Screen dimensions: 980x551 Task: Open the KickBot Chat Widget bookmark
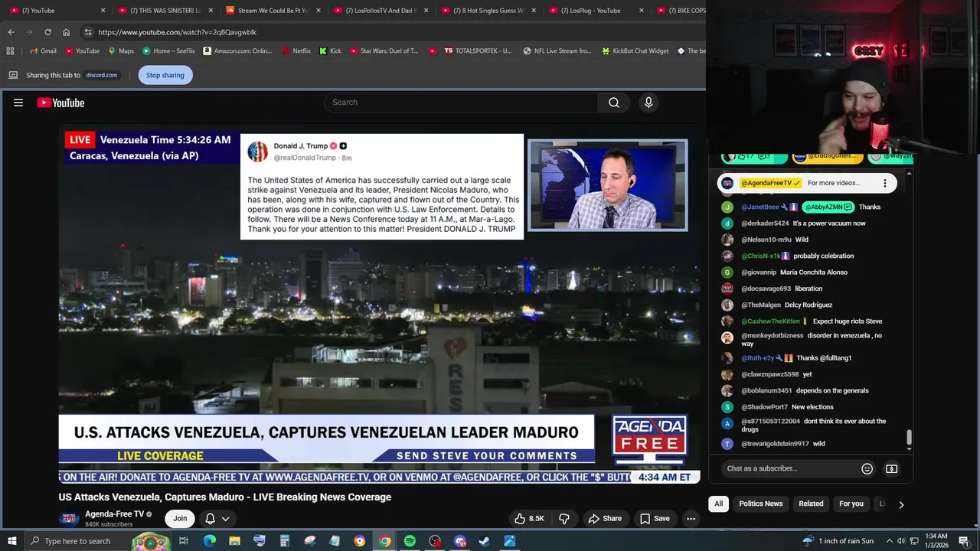point(635,51)
